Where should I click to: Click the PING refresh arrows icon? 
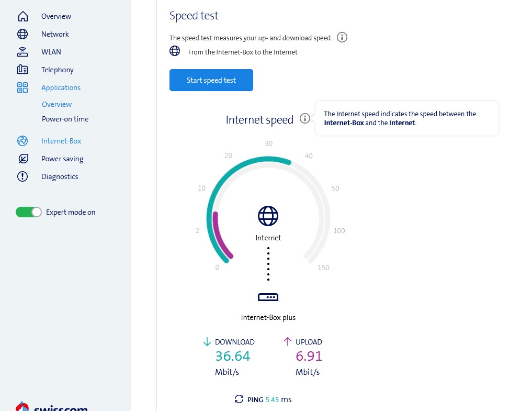pyautogui.click(x=239, y=399)
